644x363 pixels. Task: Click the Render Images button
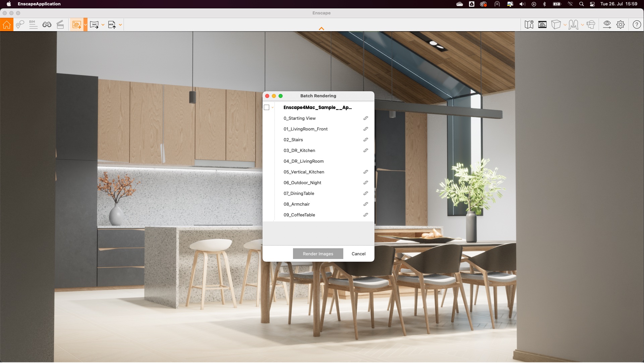(x=318, y=254)
